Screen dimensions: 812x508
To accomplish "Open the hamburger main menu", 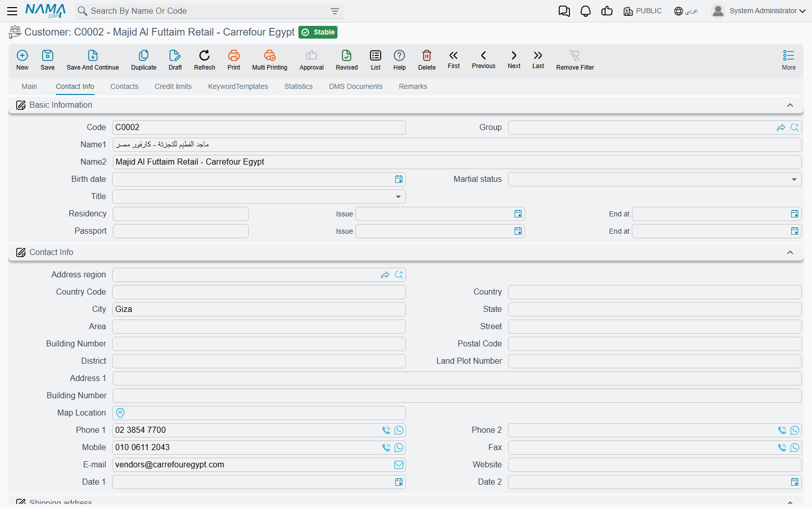I will tap(12, 11).
